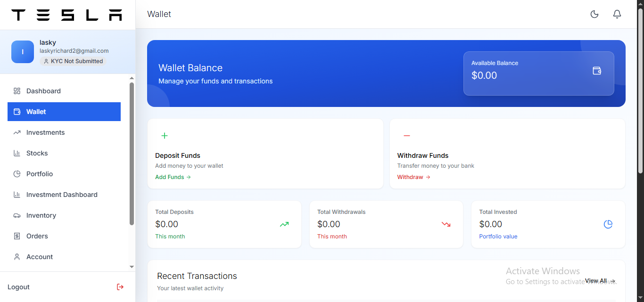Click the green trend icon in Total Deposits
Screen dimensions: 644x302
(x=284, y=224)
